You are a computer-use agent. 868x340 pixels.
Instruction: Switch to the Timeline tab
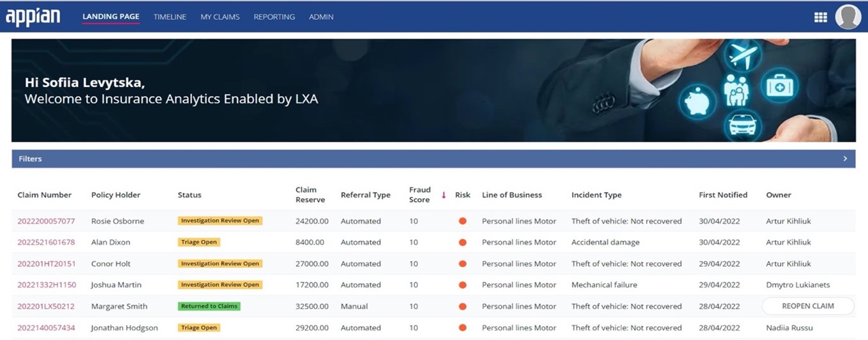pyautogui.click(x=170, y=17)
